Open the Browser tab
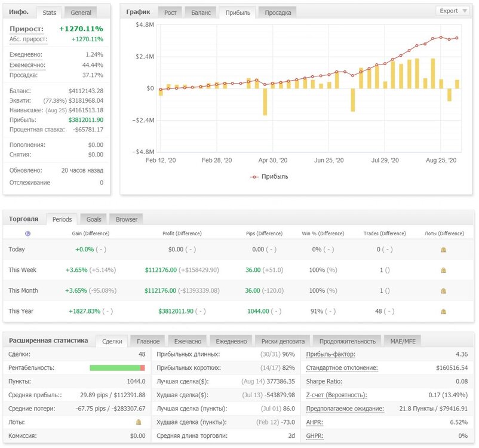This screenshot has width=479, height=448. click(127, 219)
